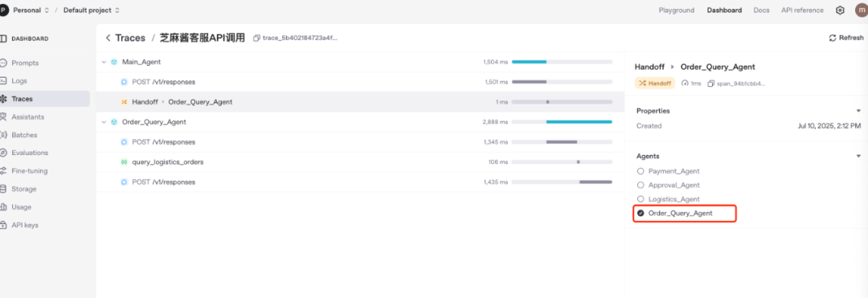Open the Logs sidebar icon
The height and width of the screenshot is (298, 868).
tap(3, 80)
